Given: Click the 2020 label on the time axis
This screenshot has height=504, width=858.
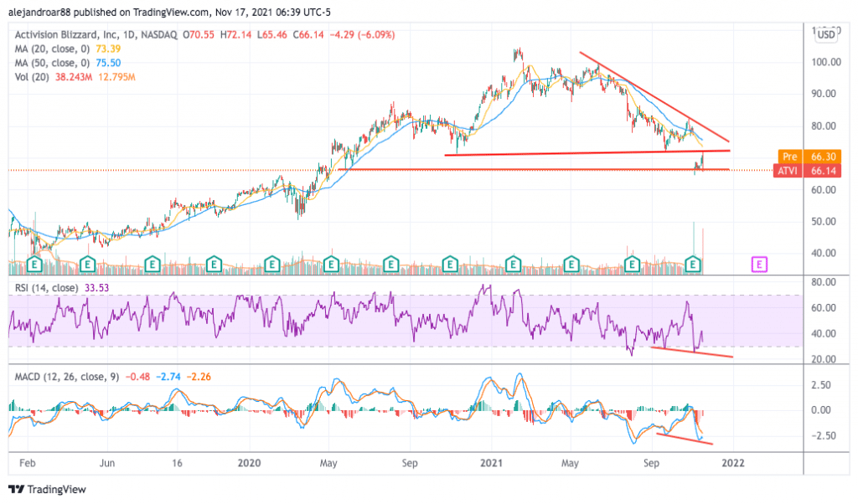Looking at the screenshot, I should click(x=249, y=463).
